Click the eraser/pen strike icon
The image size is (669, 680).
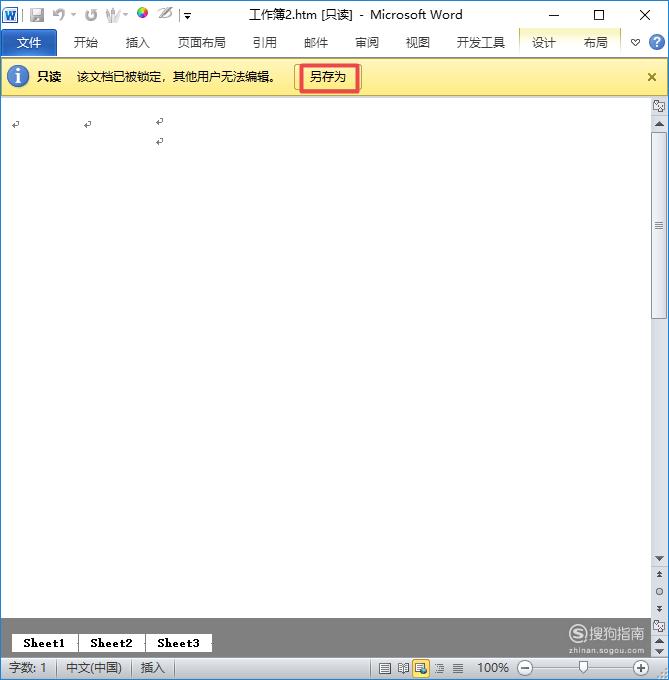165,13
